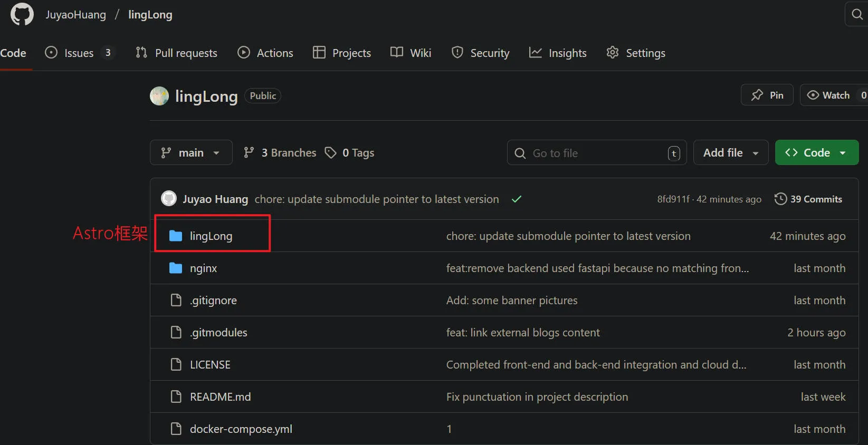Open the 3 Branches link
Screen dimensions: 868x445
click(x=280, y=152)
